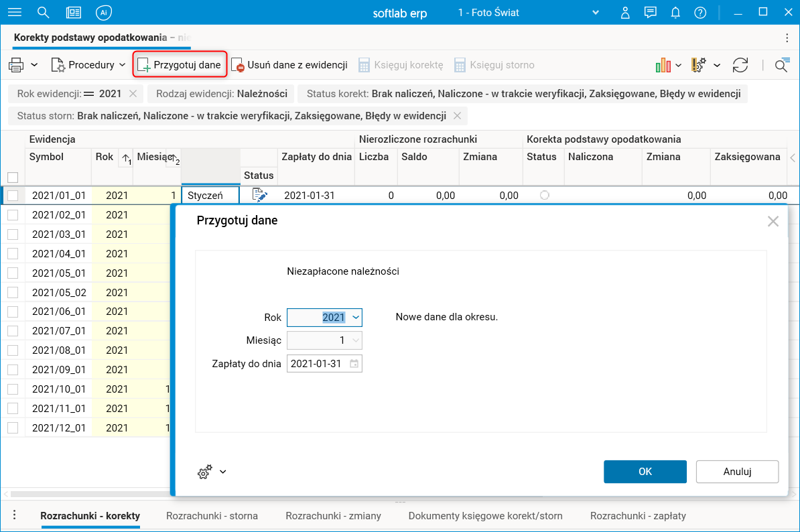Open the company selector 1 - Foto Świat
The image size is (800, 532).
tap(529, 13)
